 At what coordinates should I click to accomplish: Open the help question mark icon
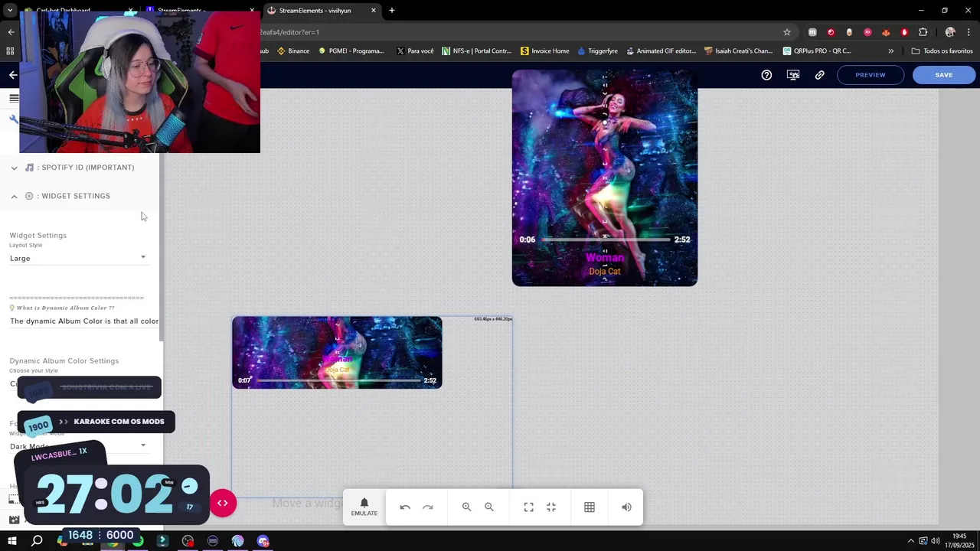(766, 75)
